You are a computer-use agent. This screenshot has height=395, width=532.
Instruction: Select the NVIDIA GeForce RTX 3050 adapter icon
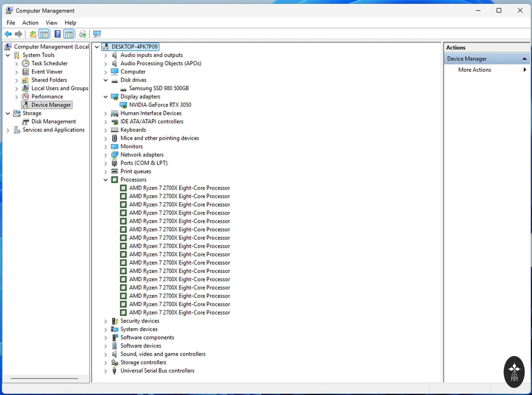123,105
